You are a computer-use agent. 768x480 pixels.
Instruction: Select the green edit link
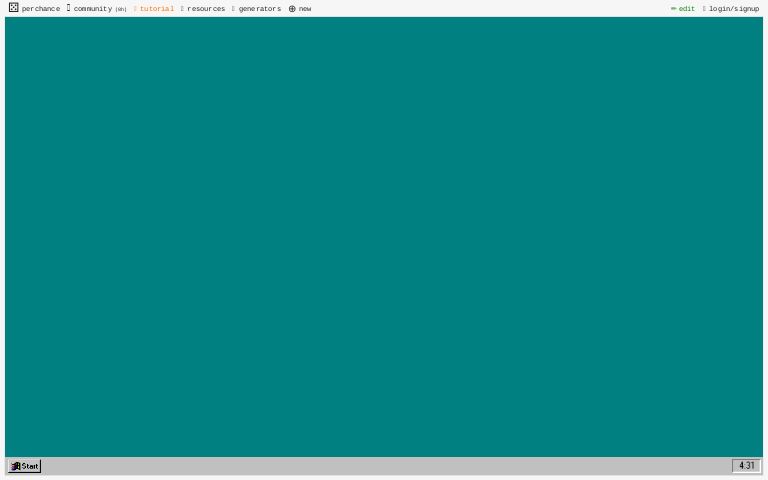tap(687, 9)
